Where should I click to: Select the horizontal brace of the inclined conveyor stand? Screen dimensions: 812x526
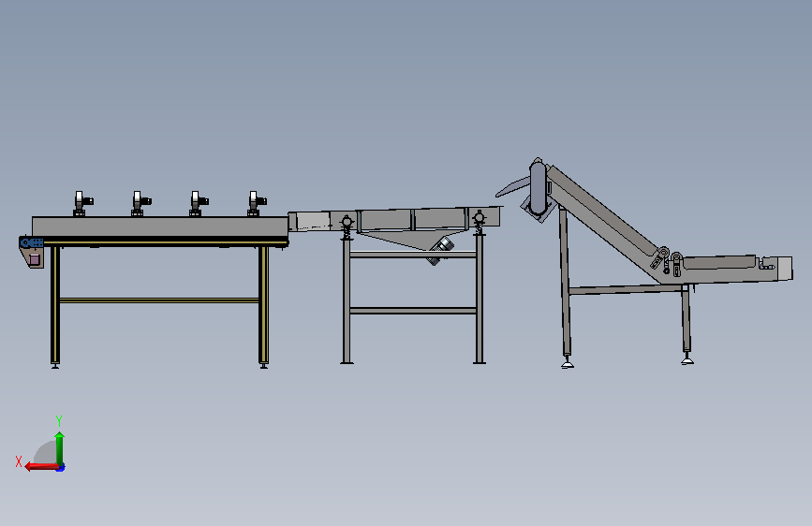click(626, 289)
